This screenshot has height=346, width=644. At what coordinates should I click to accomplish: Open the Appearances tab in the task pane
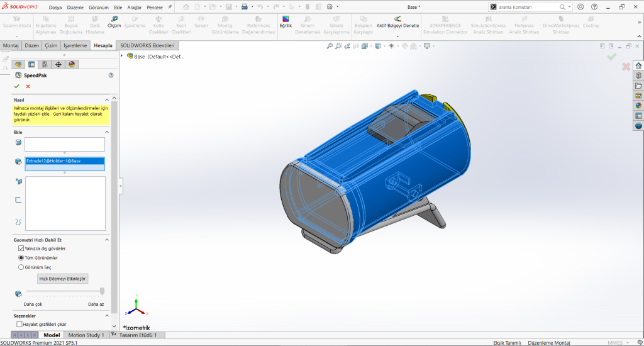[638, 105]
